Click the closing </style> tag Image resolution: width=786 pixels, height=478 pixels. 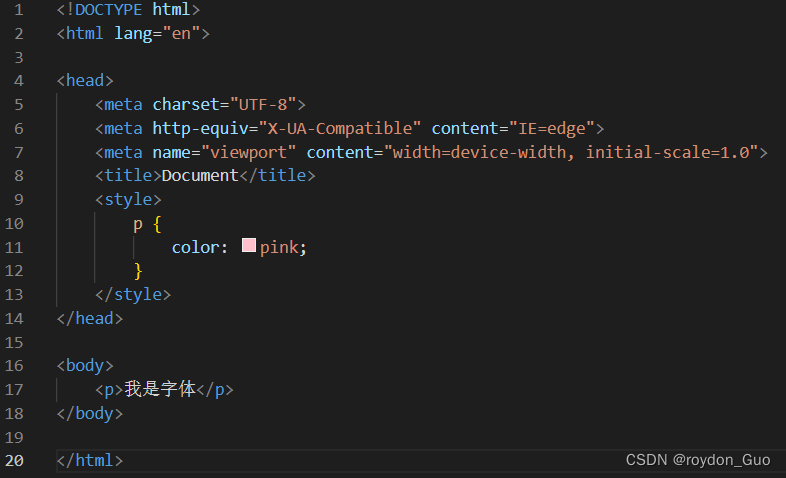click(133, 294)
